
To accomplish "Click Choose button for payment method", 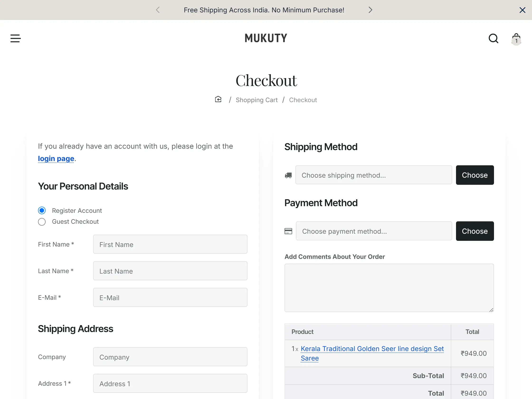I will click(x=475, y=231).
